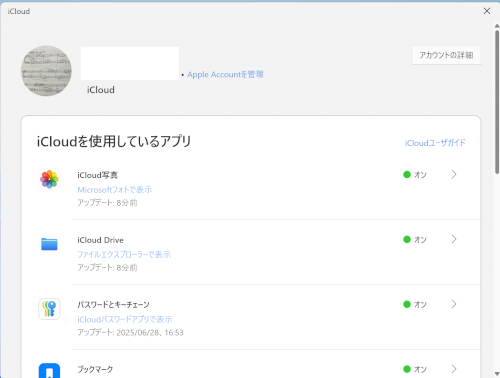Select the iCloud写真 row title
Image resolution: width=500 pixels, height=378 pixels.
point(97,175)
